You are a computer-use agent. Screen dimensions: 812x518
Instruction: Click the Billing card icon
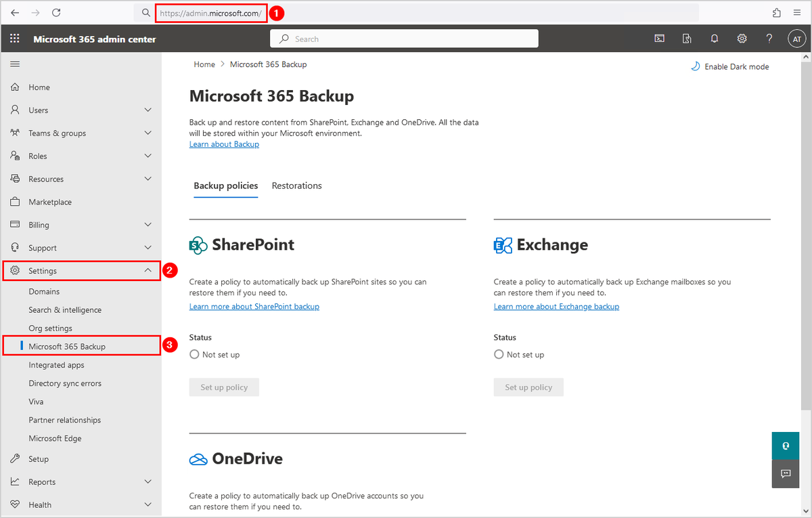(15, 225)
